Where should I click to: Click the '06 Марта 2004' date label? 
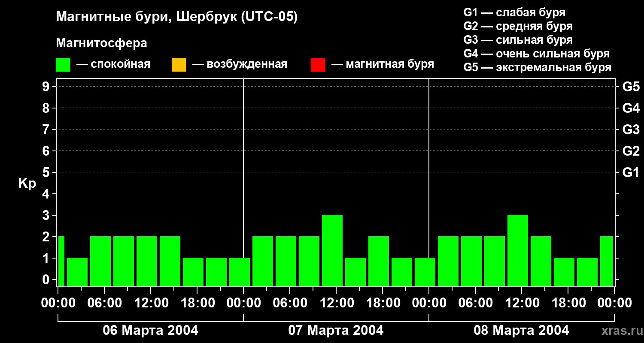point(150,331)
